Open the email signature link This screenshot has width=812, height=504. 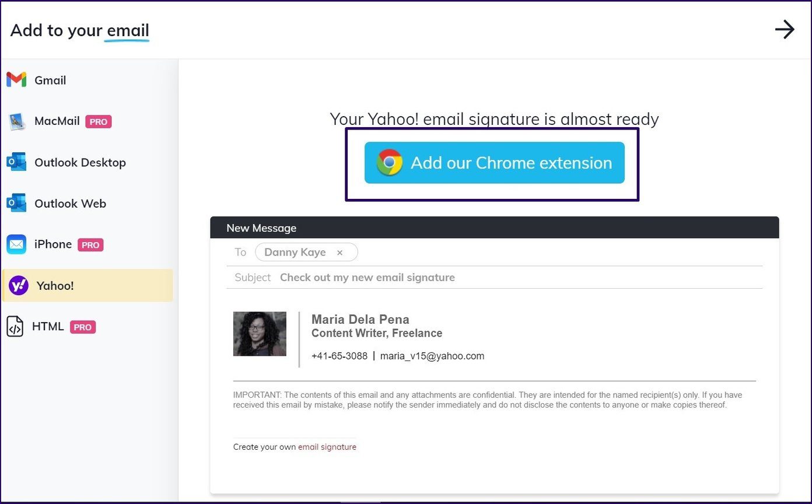click(x=327, y=447)
